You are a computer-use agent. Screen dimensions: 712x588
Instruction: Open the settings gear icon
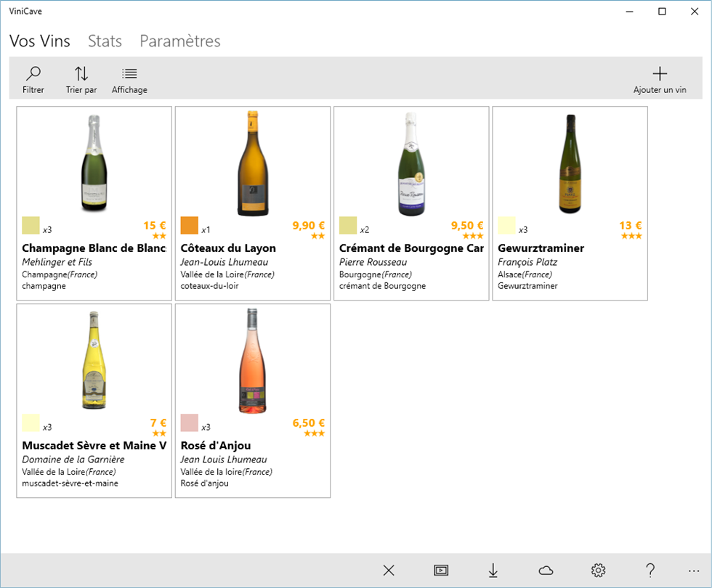tap(598, 571)
